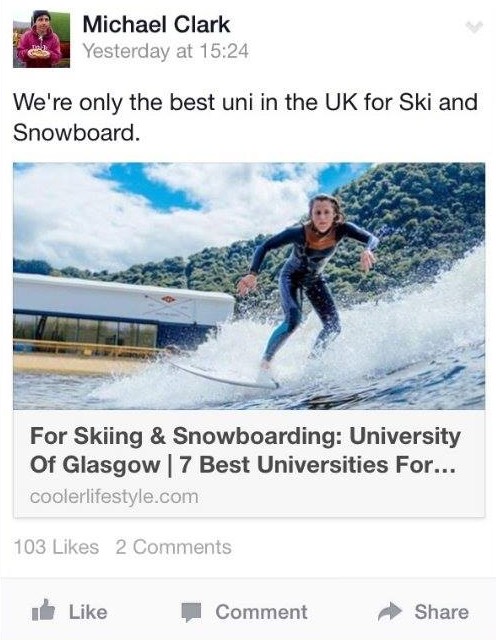Open Michael Clark's profile picture
Screen dimensions: 496x640
coord(41,40)
